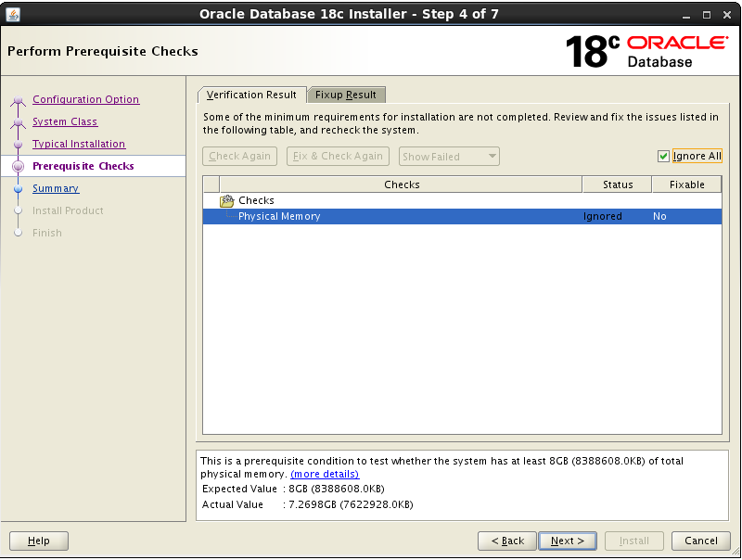Screen dimensions: 742x560
Task: Close the installer window
Action: (x=727, y=15)
